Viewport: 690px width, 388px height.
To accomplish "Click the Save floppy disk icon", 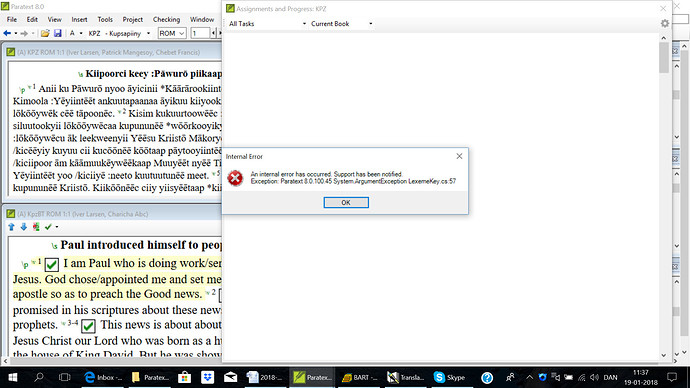I will 57,33.
